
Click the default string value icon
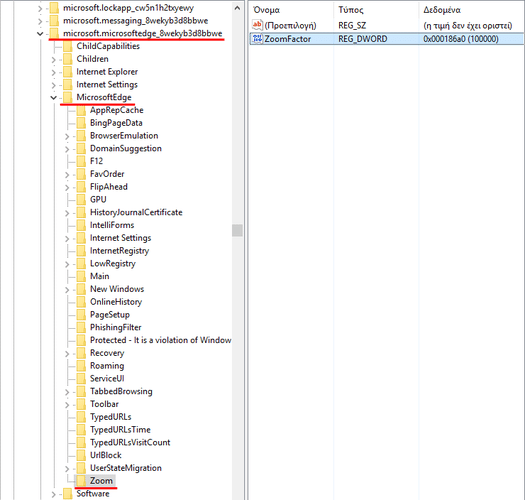coord(257,25)
